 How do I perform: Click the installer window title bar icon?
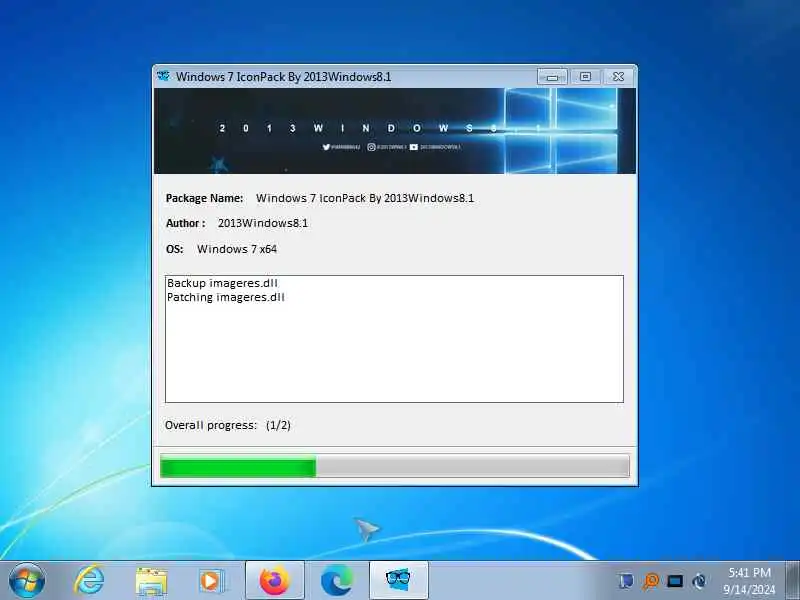click(x=164, y=77)
